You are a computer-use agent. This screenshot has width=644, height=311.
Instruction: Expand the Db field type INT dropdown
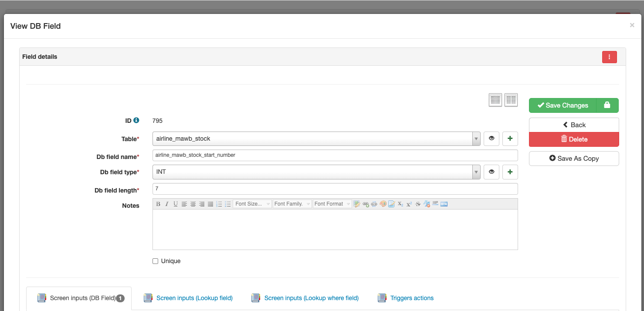point(316,172)
